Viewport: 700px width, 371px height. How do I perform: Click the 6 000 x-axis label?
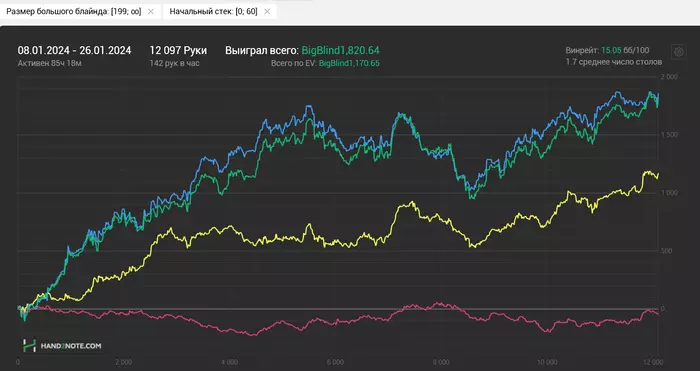click(x=335, y=362)
